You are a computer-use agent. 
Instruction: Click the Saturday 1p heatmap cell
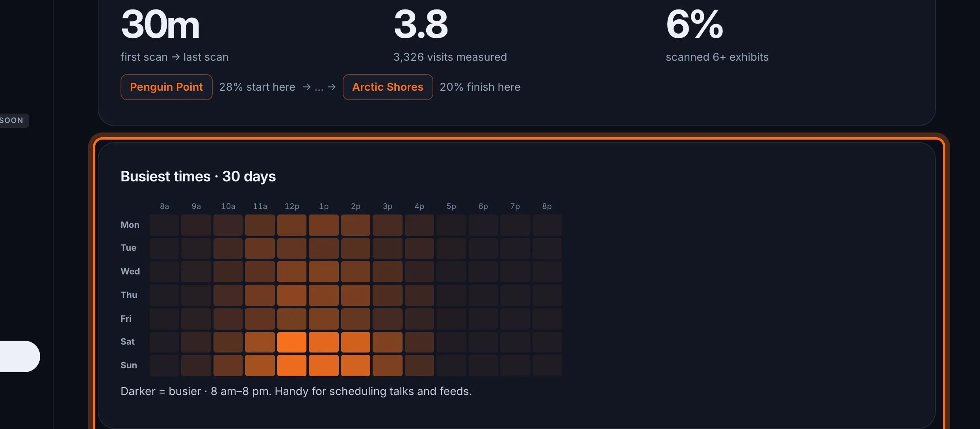pyautogui.click(x=324, y=342)
